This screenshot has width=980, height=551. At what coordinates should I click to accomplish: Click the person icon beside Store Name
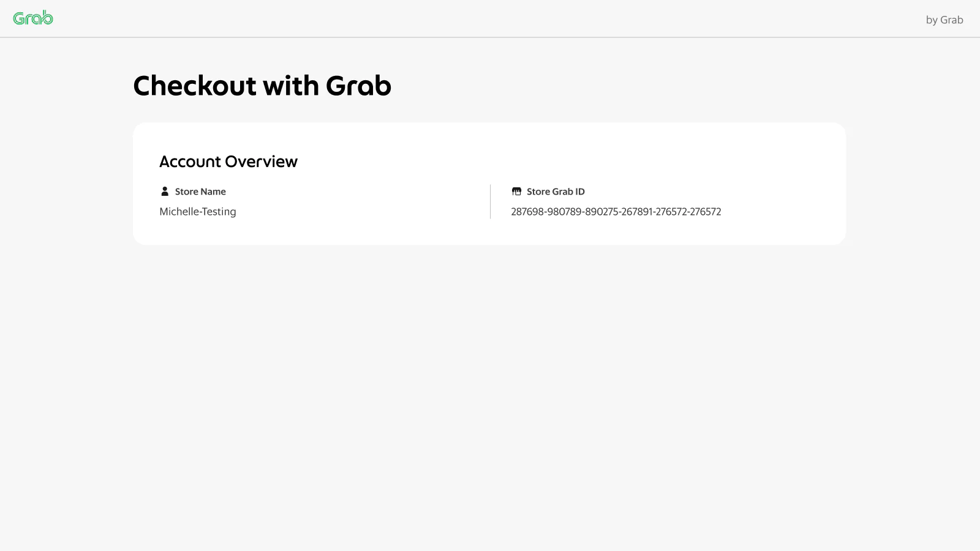(165, 192)
